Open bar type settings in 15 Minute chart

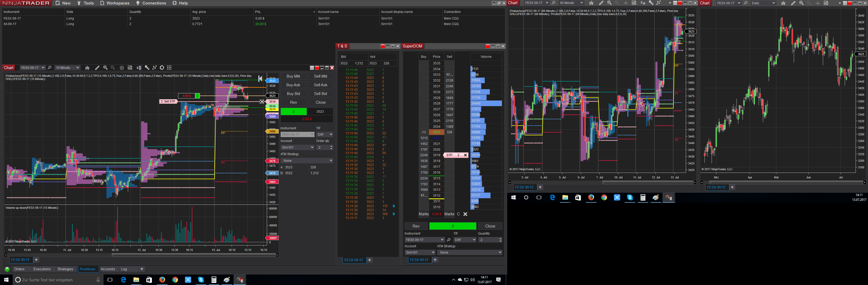click(87, 68)
